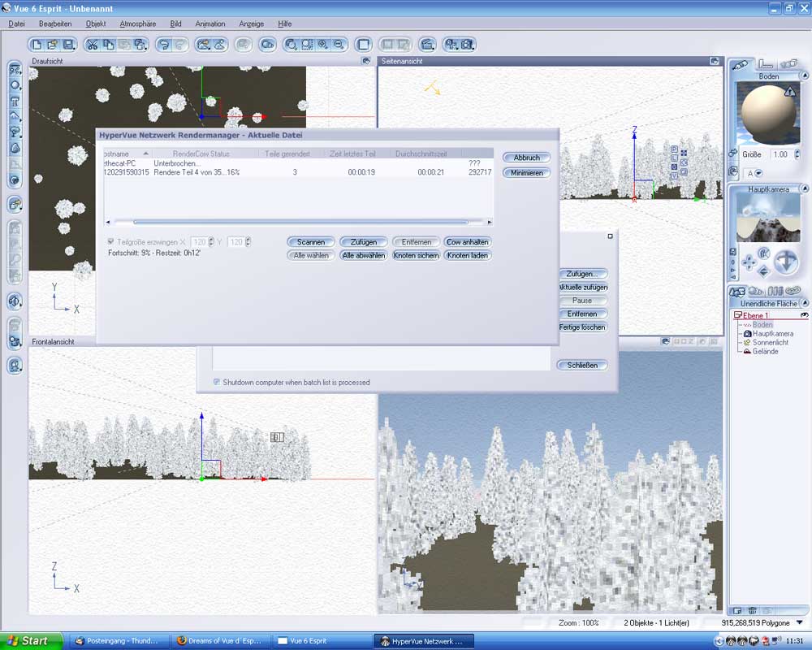
Task: Click the Boden material preview sphere
Action: [x=768, y=114]
